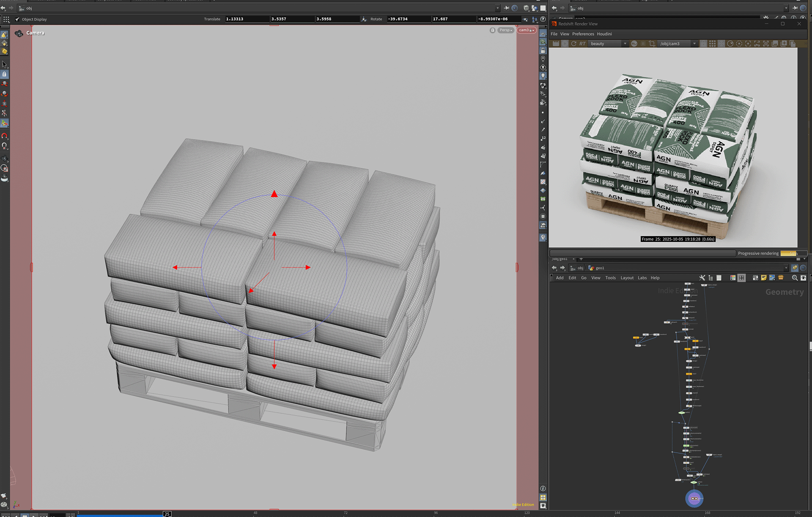Toggle the render camera lock icon
This screenshot has width=812, height=517.
(x=703, y=44)
